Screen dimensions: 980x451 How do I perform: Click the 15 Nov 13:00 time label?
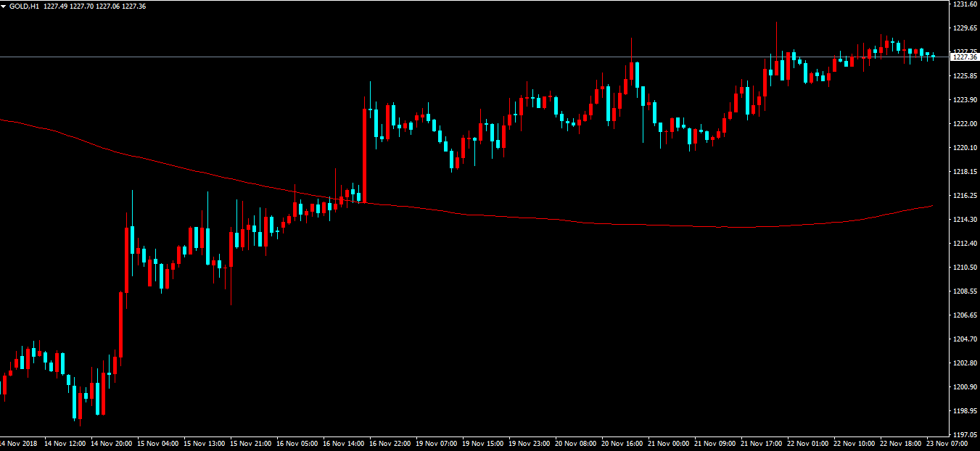[204, 443]
